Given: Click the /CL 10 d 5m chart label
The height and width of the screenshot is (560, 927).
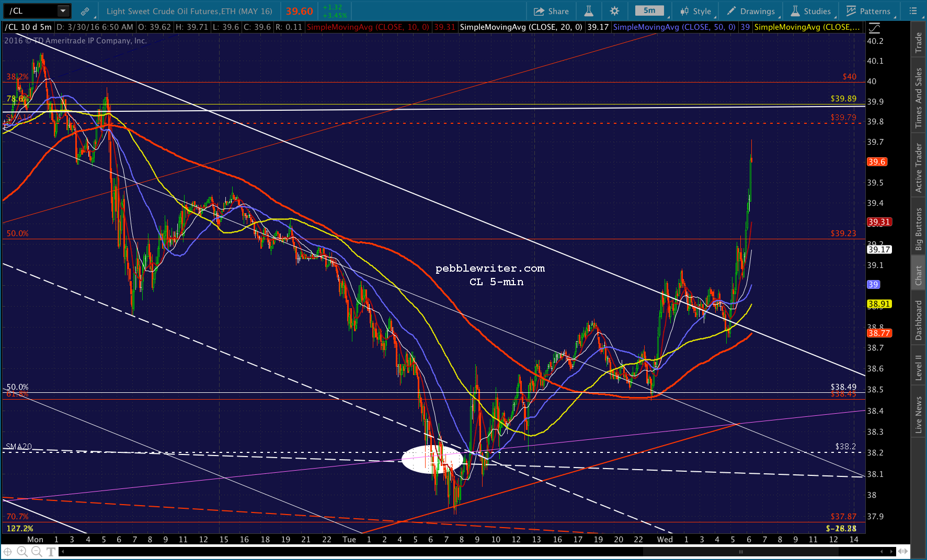Looking at the screenshot, I should pos(28,27).
